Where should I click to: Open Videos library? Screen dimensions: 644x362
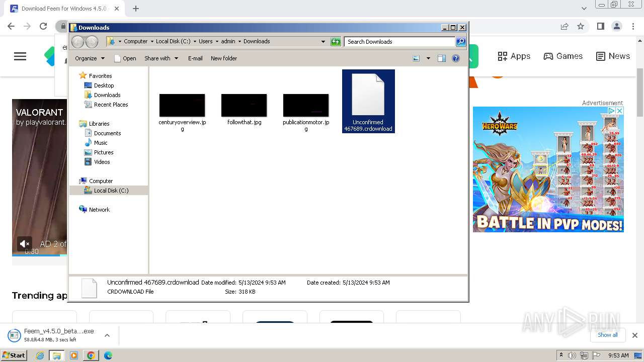click(x=102, y=162)
